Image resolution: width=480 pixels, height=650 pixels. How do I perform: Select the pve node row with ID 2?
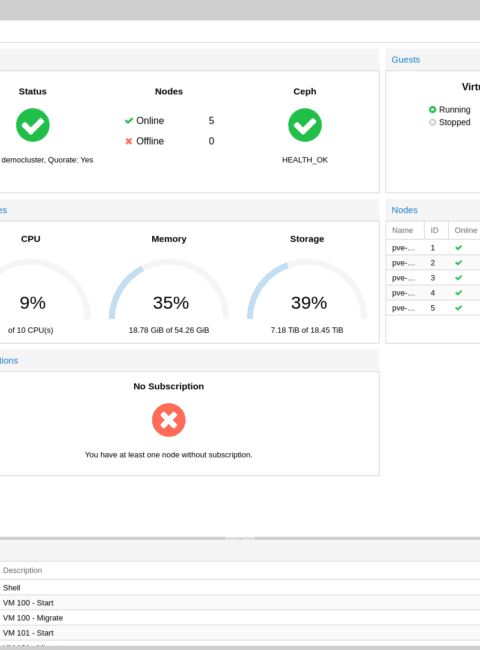pyautogui.click(x=433, y=263)
